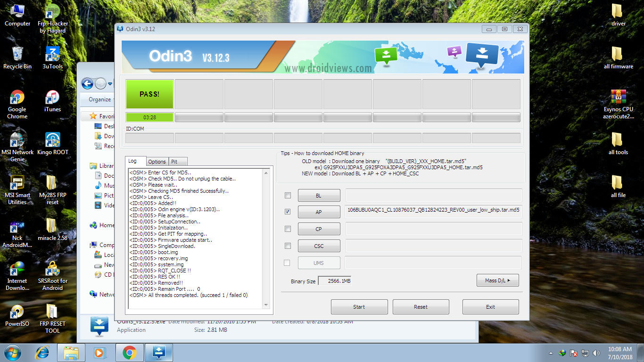Screen dimensions: 644x362
Task: Click the volume icon in system tray
Action: (596, 353)
